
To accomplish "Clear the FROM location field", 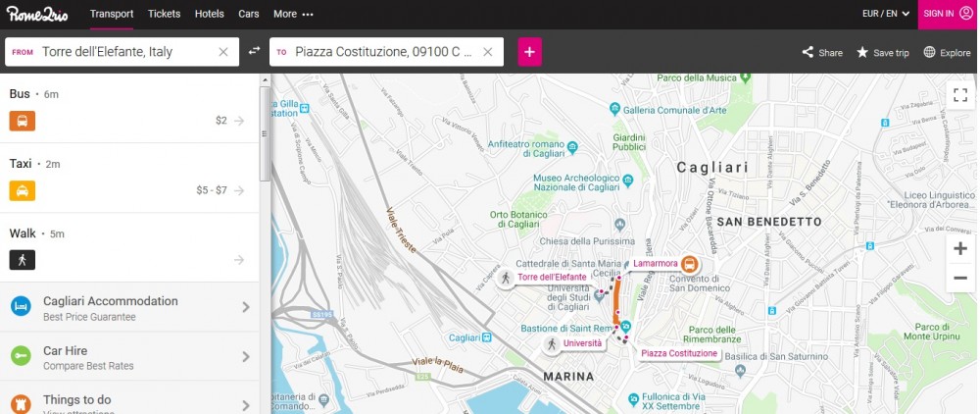I will click(223, 52).
